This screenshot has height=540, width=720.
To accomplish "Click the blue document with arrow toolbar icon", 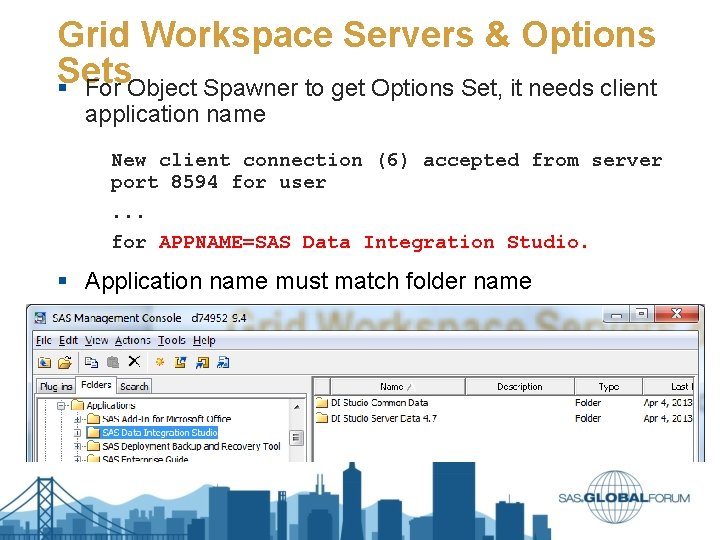I will coord(223,363).
